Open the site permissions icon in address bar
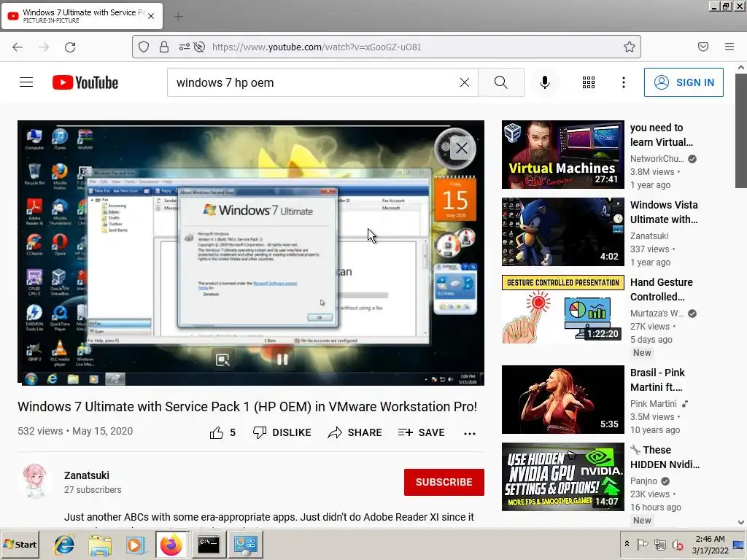Viewport: 747px width, 560px height. (x=185, y=47)
